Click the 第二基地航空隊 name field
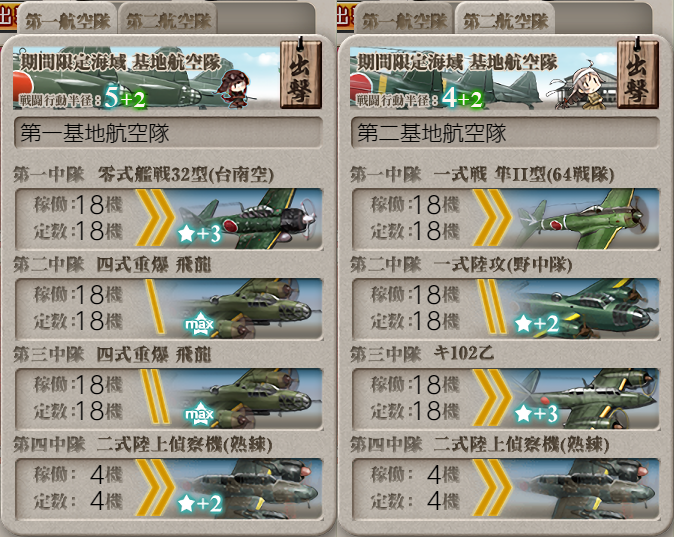This screenshot has width=674, height=537. [x=506, y=133]
